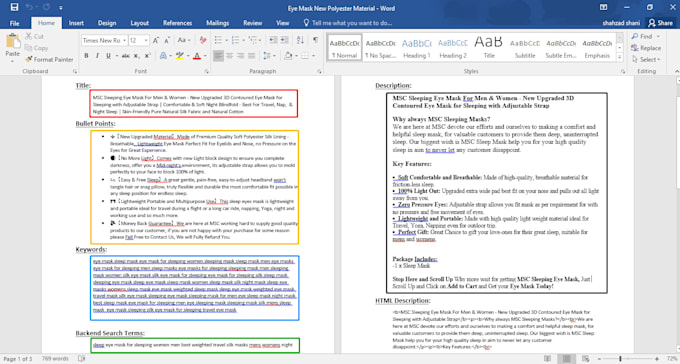The width and height of the screenshot is (680, 364).
Task: Switch to Web Layout view
Action: coord(586,358)
